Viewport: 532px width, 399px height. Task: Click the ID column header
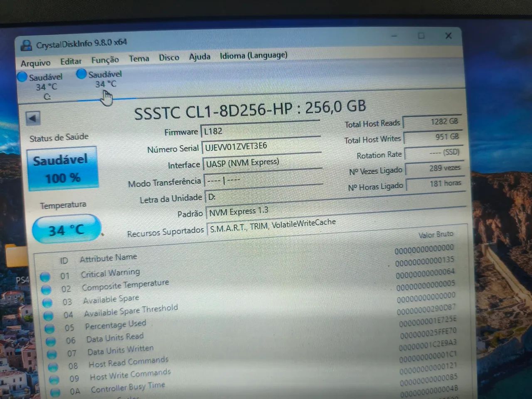tap(64, 261)
